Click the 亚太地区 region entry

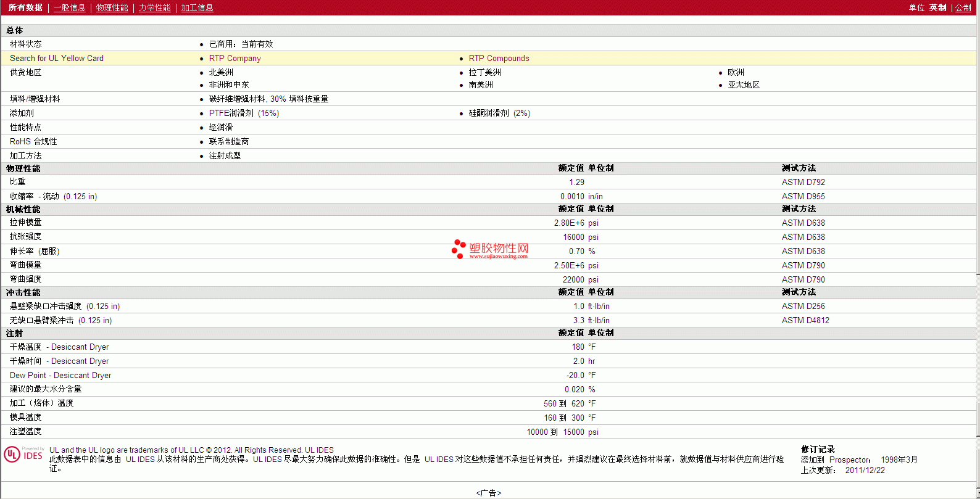click(x=743, y=85)
